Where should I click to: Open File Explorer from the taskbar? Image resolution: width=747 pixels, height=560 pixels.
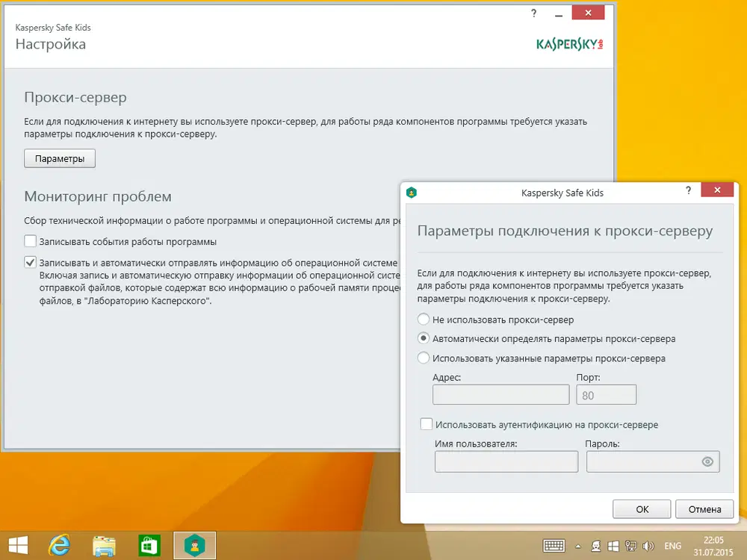104,546
